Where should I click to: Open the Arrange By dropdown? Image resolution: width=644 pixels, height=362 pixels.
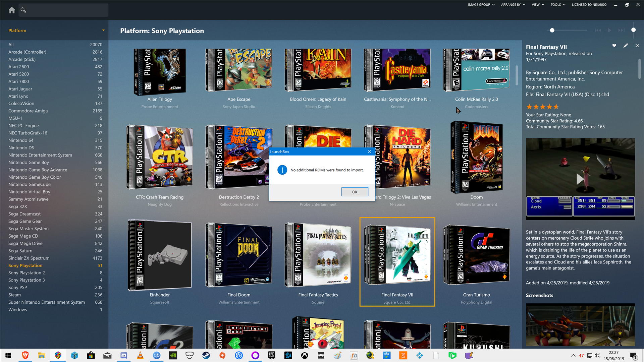[513, 5]
